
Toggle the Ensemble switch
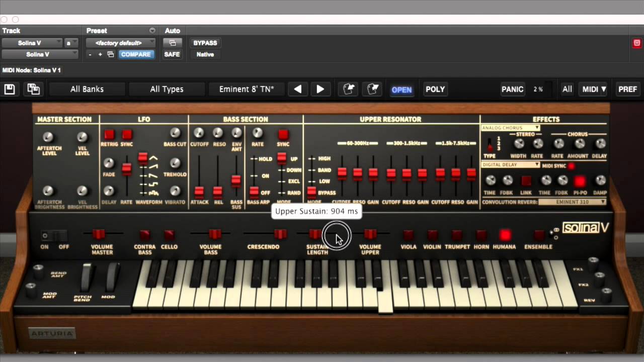click(539, 235)
